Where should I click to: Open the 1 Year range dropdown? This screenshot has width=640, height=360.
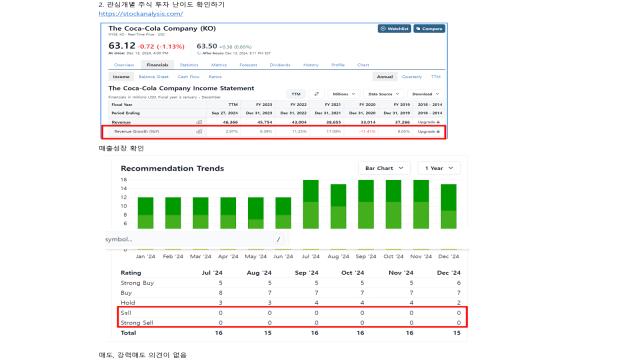pos(439,168)
